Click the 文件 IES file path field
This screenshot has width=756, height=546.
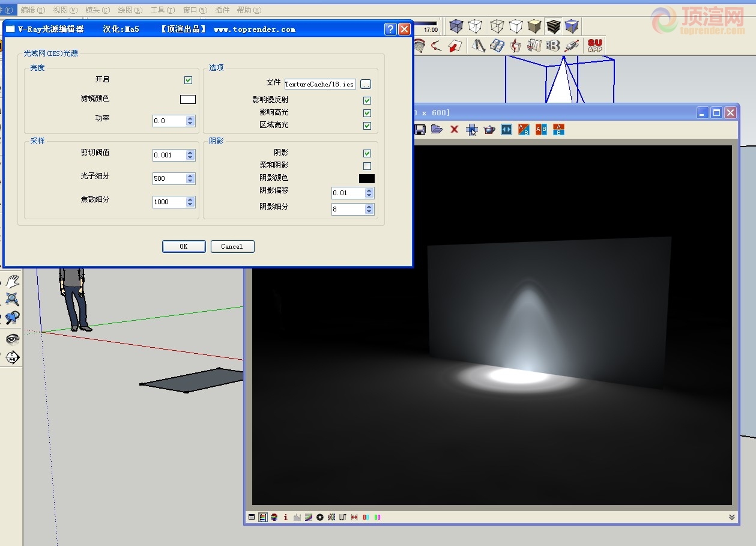[320, 84]
